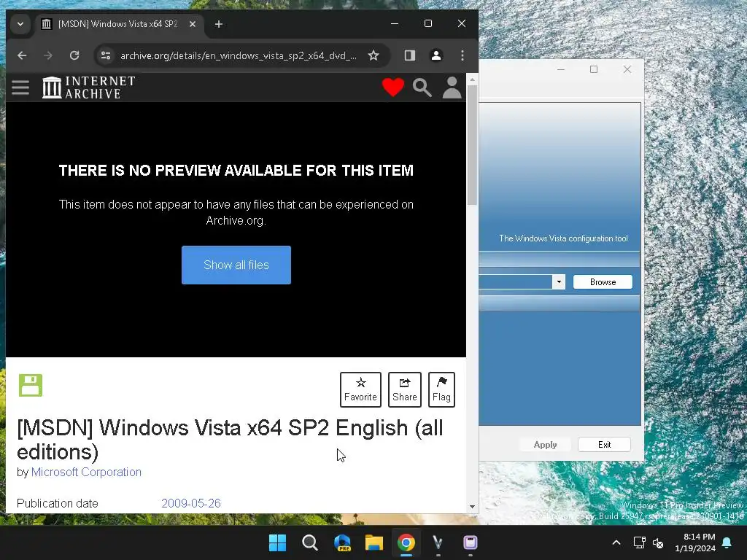The width and height of the screenshot is (747, 560).
Task: Expand the dropdown in Vista configuration tool
Action: (559, 282)
